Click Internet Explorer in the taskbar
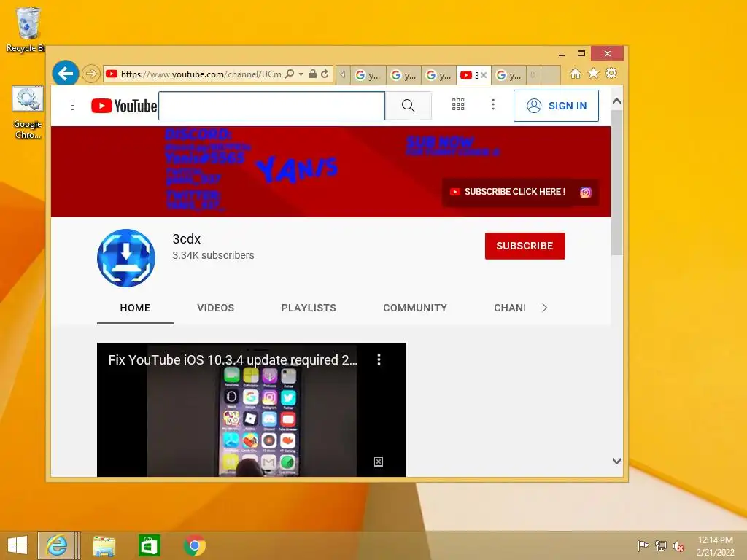 (x=57, y=545)
